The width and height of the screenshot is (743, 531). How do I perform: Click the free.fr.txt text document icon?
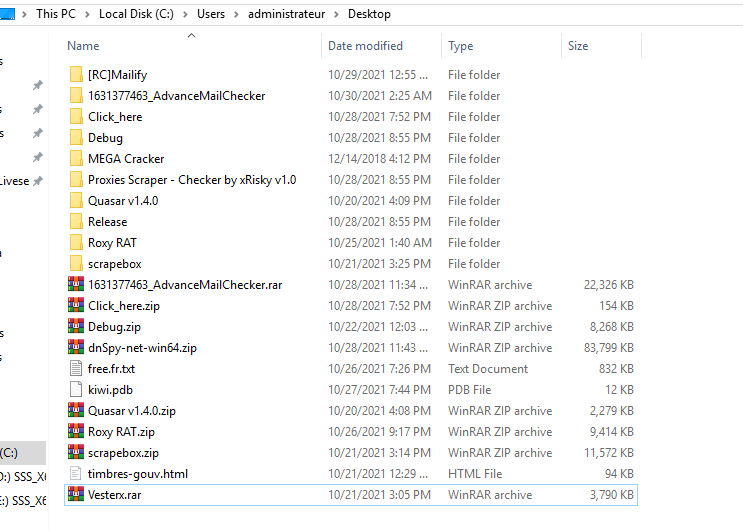pyautogui.click(x=77, y=369)
